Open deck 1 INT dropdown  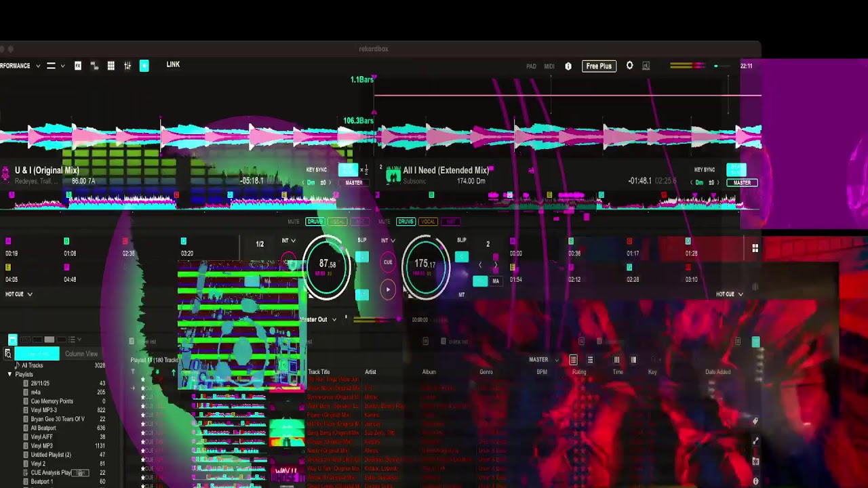[x=289, y=241]
